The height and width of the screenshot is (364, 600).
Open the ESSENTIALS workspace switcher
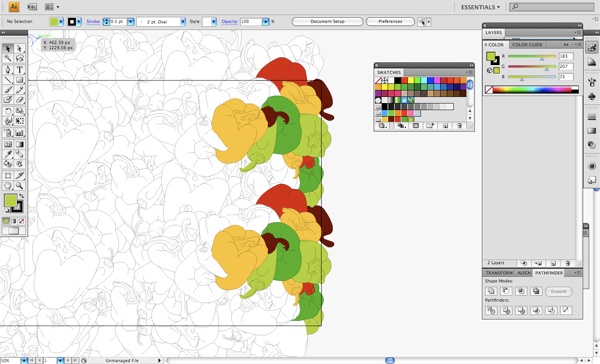click(x=480, y=7)
